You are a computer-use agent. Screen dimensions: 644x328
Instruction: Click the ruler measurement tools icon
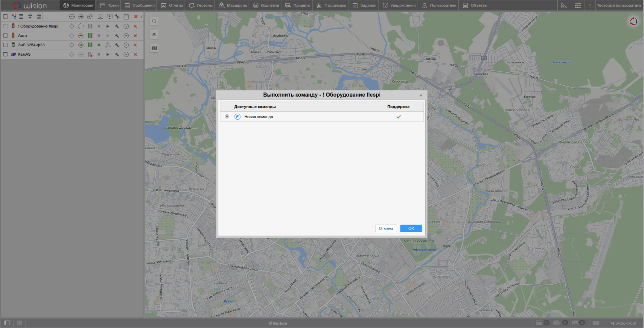tap(564, 5)
